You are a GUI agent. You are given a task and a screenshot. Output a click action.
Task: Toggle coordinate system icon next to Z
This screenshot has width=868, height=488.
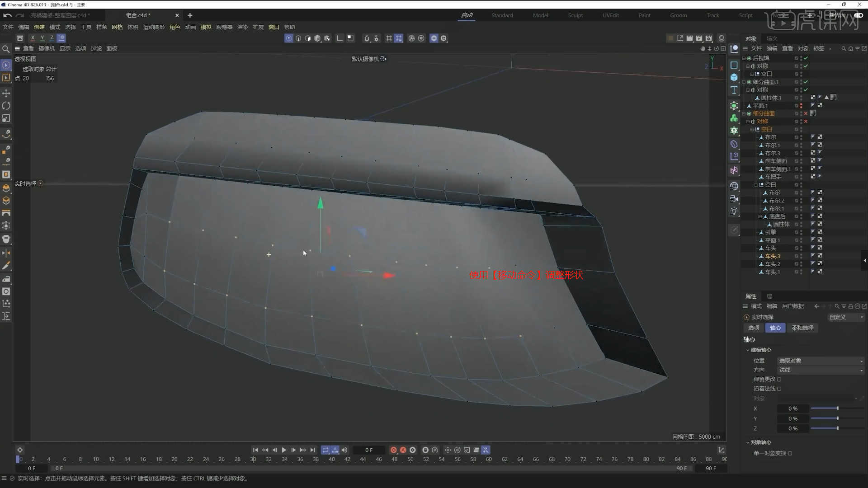point(61,38)
